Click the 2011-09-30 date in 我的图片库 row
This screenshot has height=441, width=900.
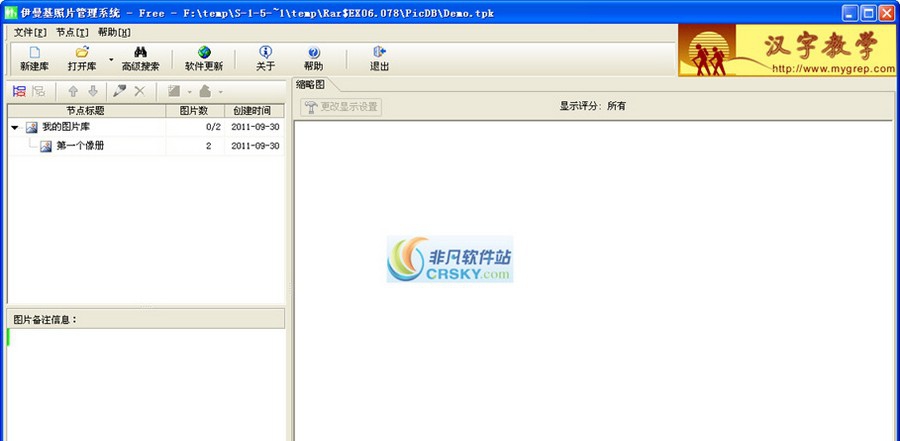[255, 127]
